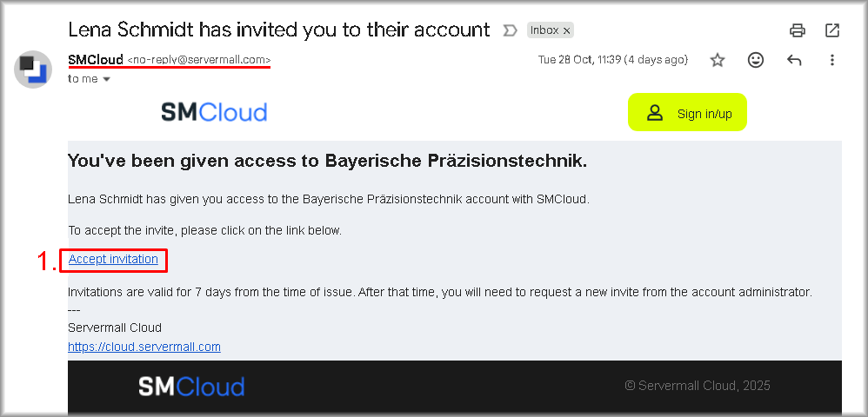Image resolution: width=868 pixels, height=417 pixels.
Task: Click the Accept invitation link
Action: point(113,259)
